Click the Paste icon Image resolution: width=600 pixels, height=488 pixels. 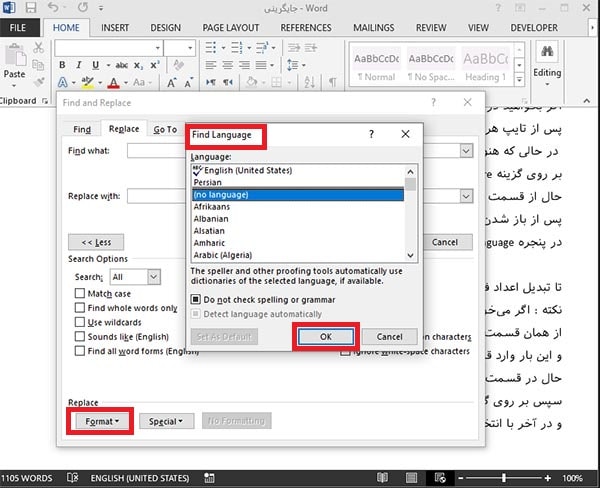click(x=15, y=55)
